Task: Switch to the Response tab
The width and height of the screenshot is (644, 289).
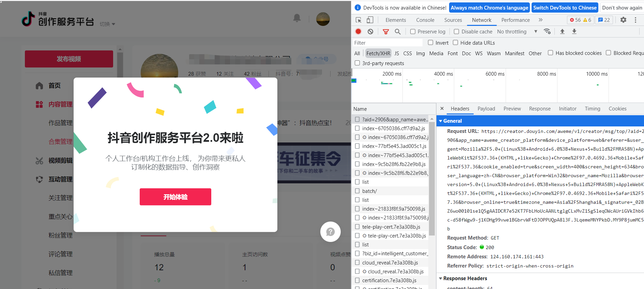Action: coord(540,109)
